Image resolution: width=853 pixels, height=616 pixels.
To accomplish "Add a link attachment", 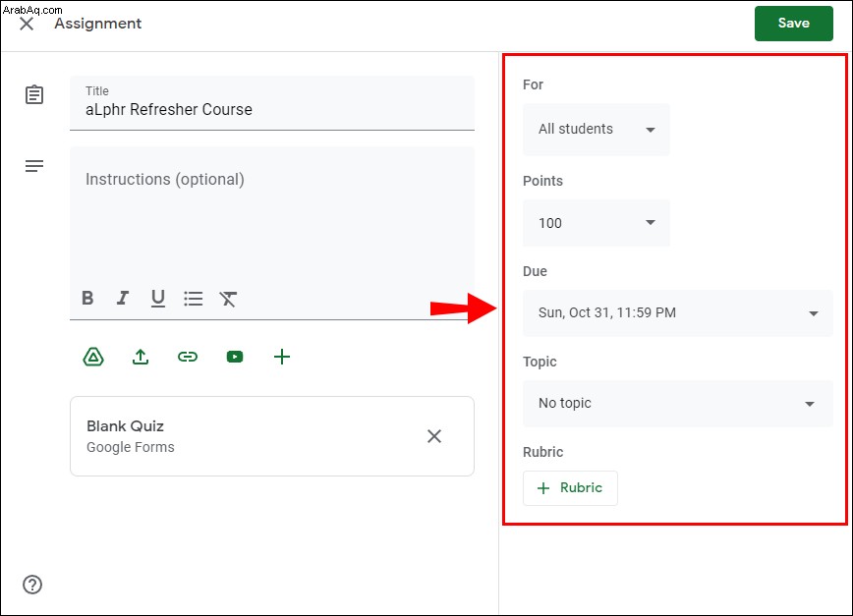I will pyautogui.click(x=188, y=357).
